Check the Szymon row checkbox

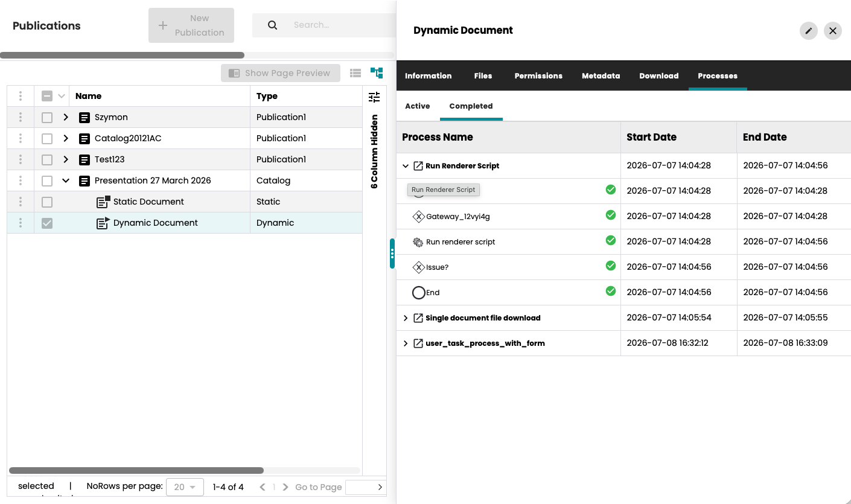47,118
